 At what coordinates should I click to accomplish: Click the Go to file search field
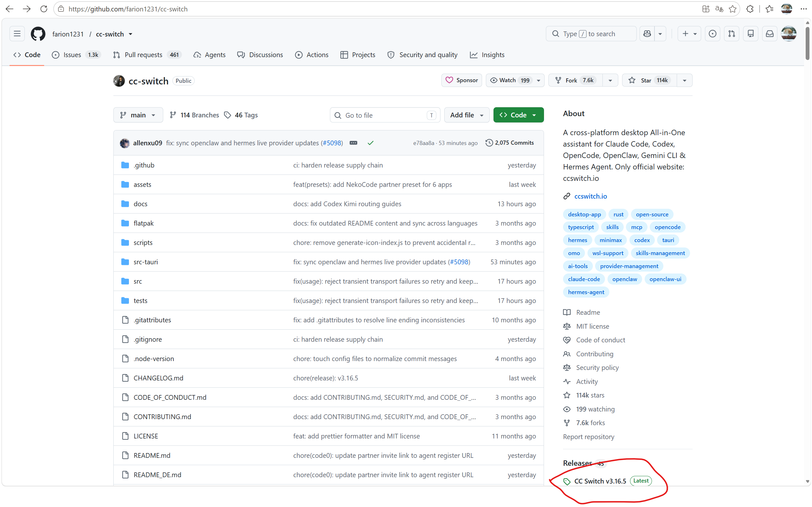385,115
